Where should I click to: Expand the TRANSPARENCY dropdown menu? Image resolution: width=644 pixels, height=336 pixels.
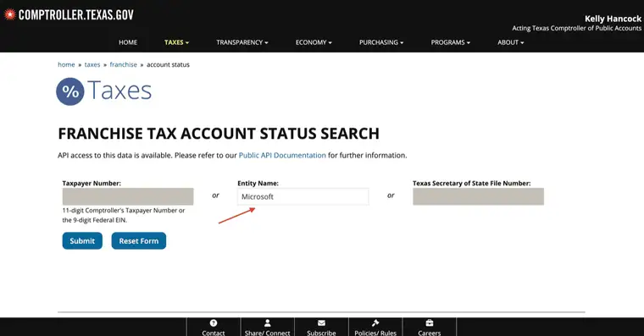click(242, 42)
